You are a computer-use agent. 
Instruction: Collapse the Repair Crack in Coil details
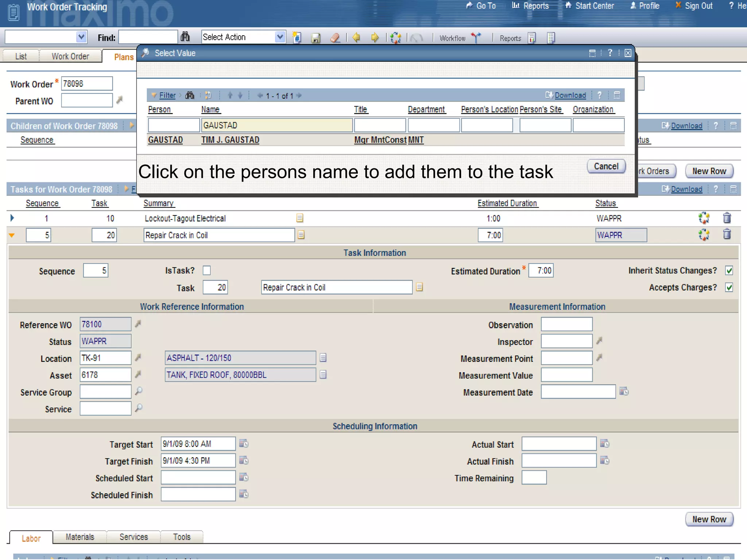coord(12,235)
